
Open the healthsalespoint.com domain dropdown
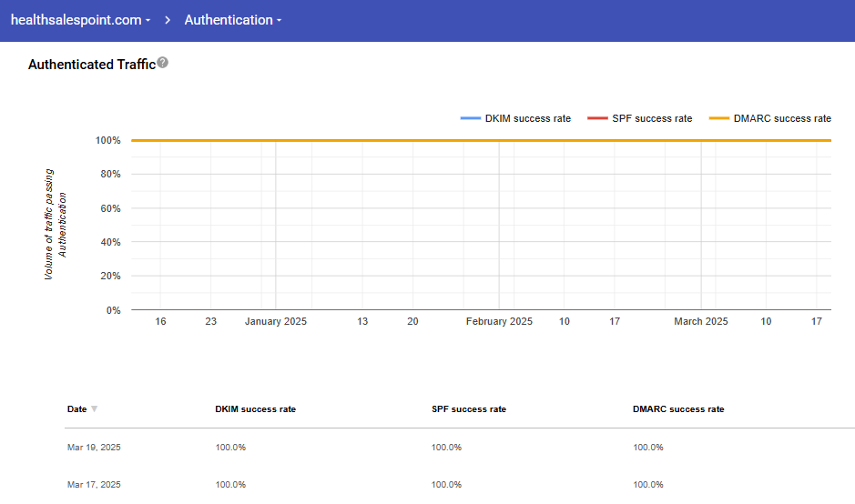[x=80, y=20]
